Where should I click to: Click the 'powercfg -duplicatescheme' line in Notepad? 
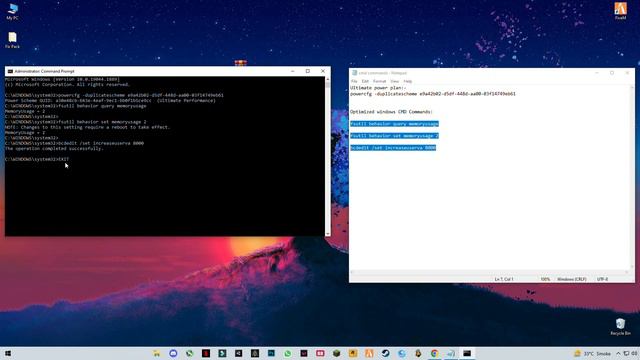[433, 94]
